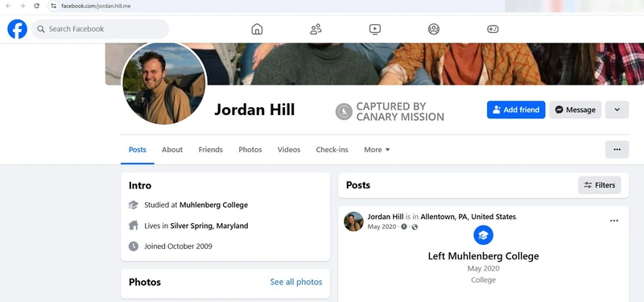Open Jordan Hill's large profile picture

coord(164,84)
